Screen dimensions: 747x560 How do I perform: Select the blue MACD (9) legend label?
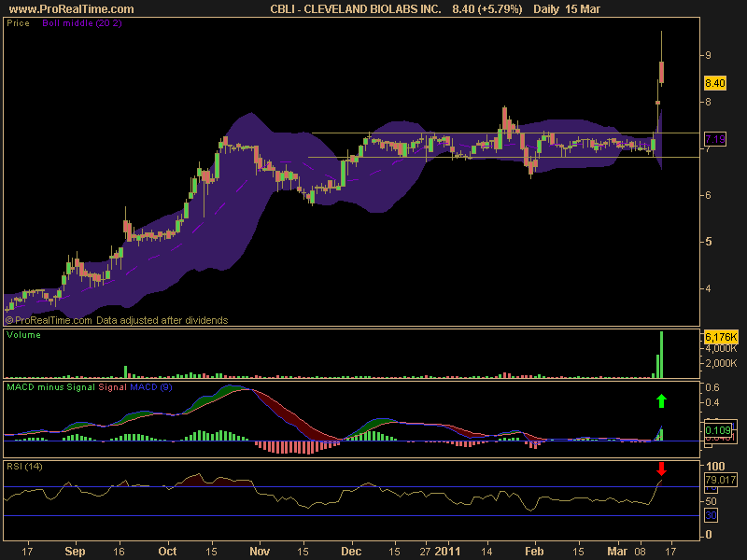point(151,387)
